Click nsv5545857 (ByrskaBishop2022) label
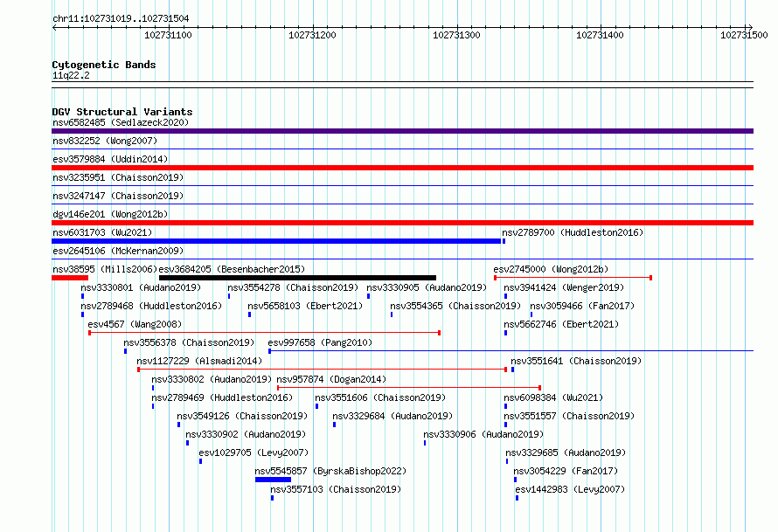This screenshot has height=532, width=778. (330, 471)
